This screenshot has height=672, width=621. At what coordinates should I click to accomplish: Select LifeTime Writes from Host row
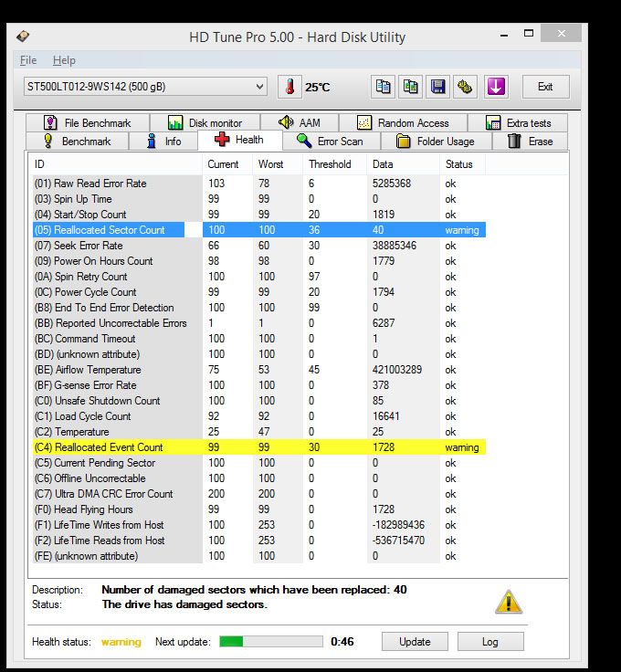pyautogui.click(x=258, y=525)
